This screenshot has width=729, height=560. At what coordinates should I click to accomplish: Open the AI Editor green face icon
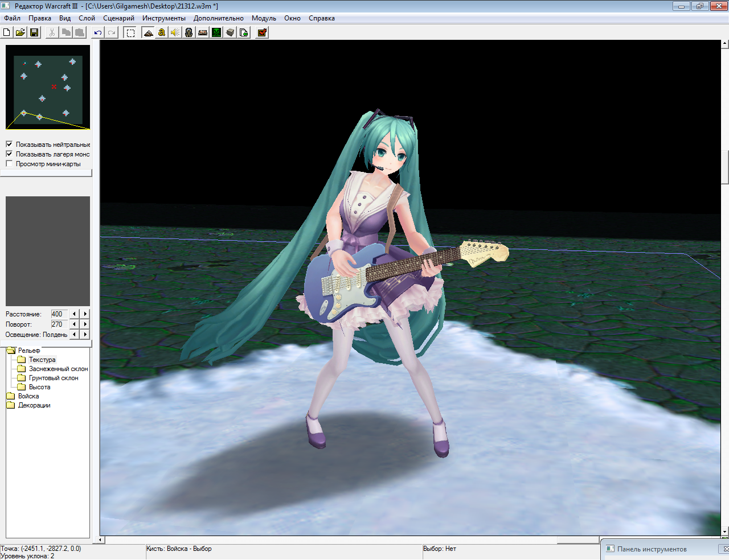tap(216, 32)
